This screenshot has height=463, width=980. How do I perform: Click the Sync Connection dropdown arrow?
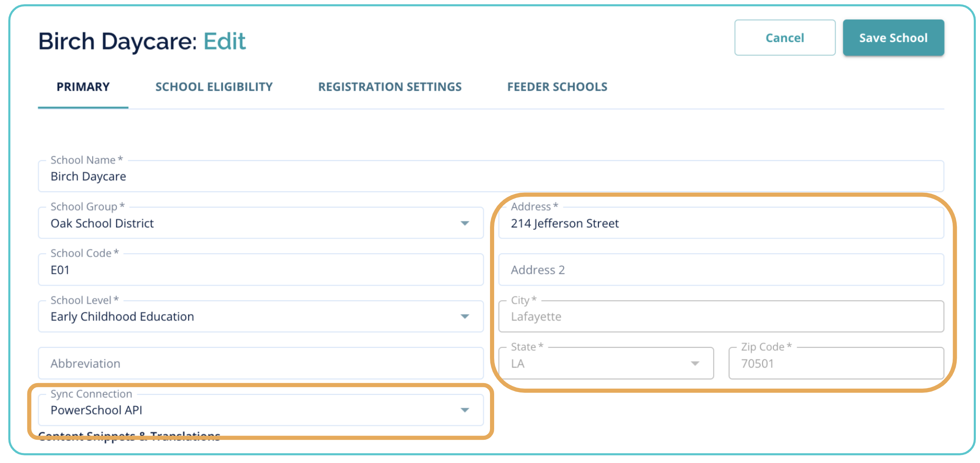(464, 410)
